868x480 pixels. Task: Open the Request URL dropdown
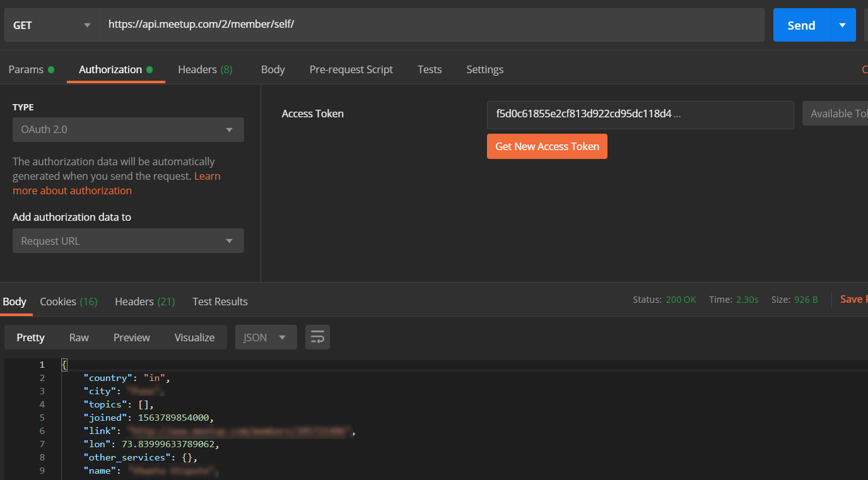[x=128, y=241]
